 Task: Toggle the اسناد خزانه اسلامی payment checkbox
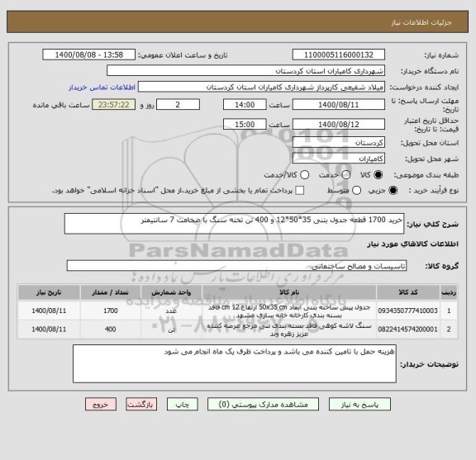point(300,190)
